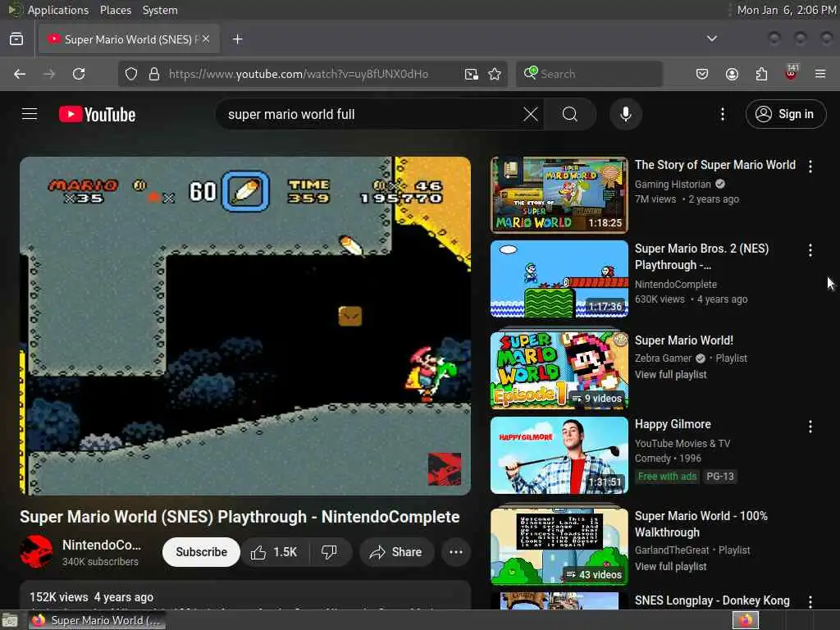
Task: Open the NintendoComplete channel name link
Action: click(x=101, y=545)
